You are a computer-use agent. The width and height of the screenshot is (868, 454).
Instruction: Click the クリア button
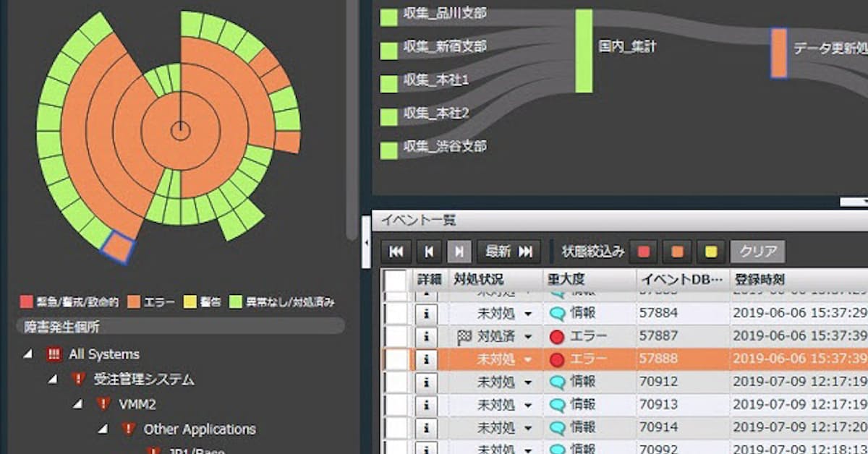click(x=757, y=252)
